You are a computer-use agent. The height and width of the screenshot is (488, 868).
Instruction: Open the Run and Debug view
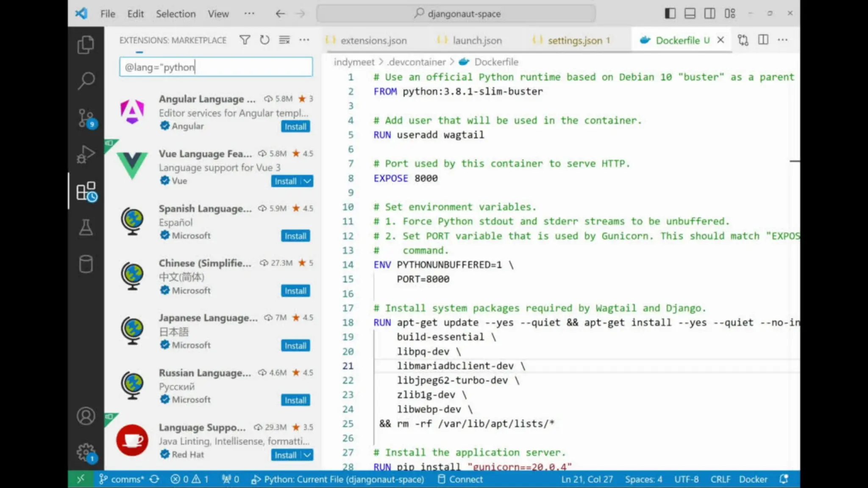click(x=86, y=154)
